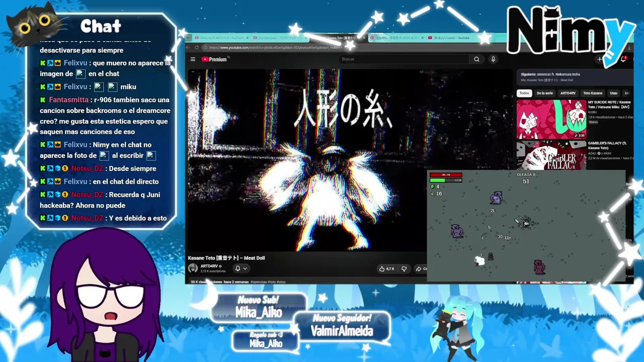Share the video with the arrow button
Screen dimensions: 644x362
(421, 269)
